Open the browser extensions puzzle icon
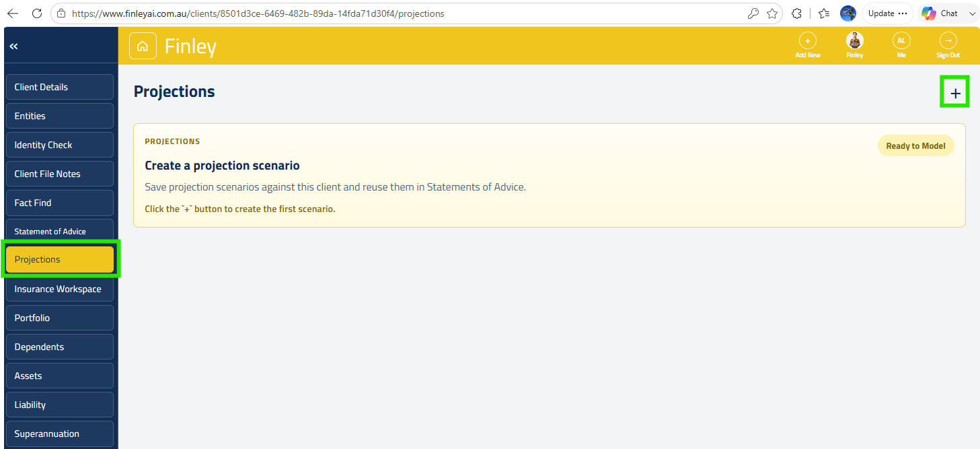980x449 pixels. click(x=797, y=13)
